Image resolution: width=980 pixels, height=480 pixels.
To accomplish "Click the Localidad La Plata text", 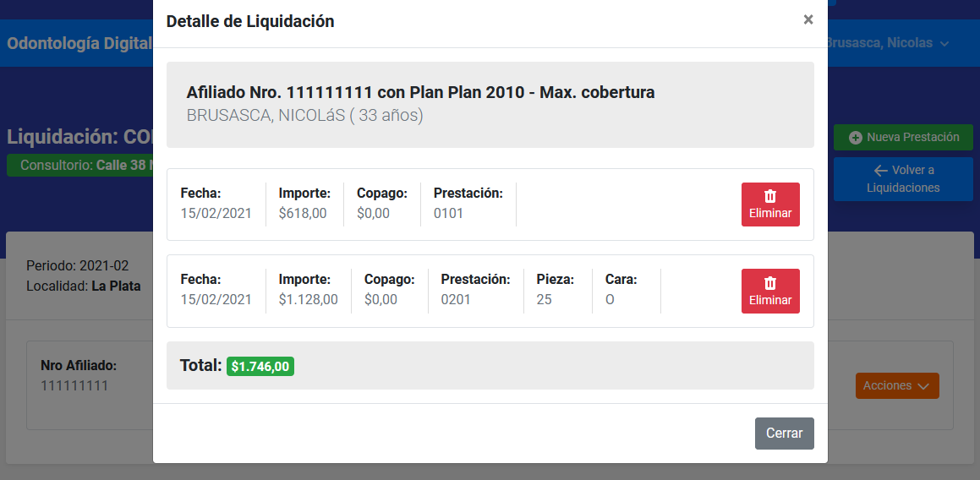I will 83,286.
